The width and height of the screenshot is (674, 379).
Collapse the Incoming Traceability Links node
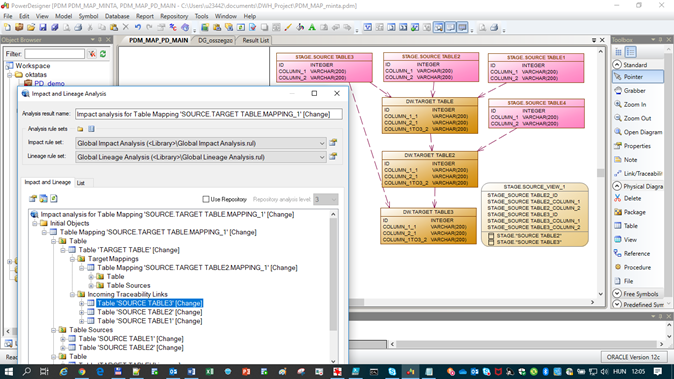[72, 294]
